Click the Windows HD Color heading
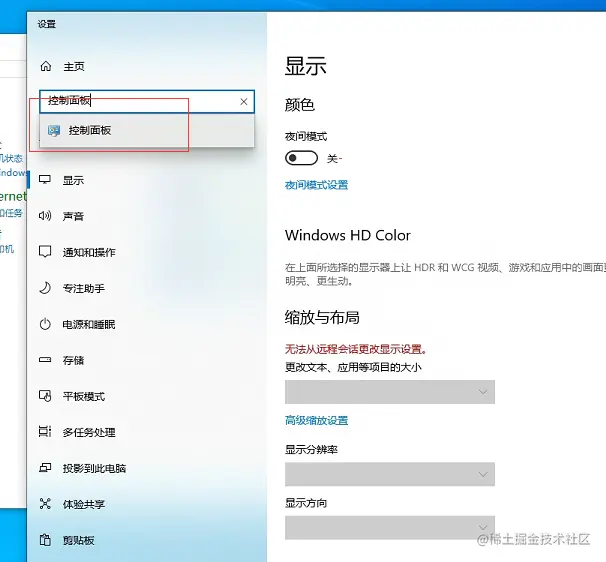The width and height of the screenshot is (606, 562). (348, 235)
